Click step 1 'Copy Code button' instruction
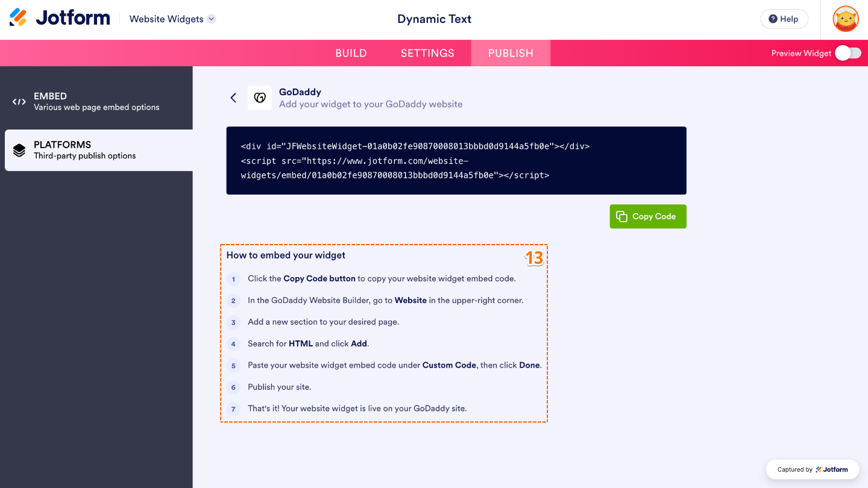Viewport: 868px width, 488px height. [x=382, y=279]
